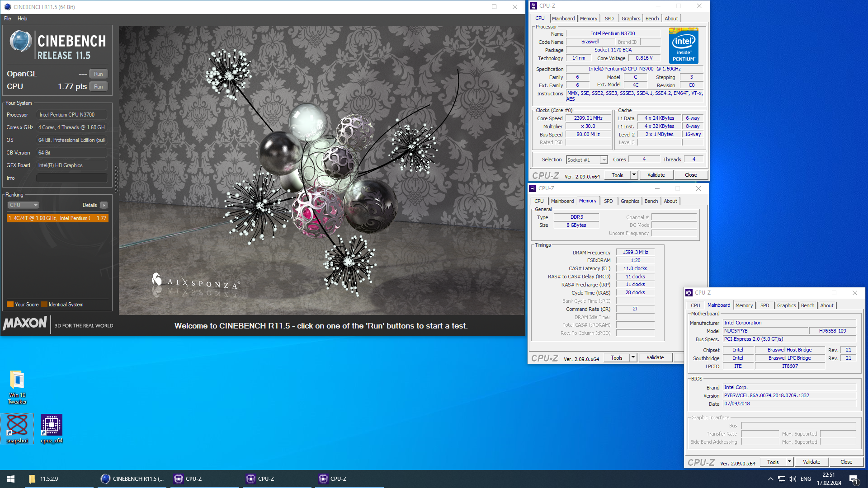Click Validate in CPU-Z Memory window
This screenshot has height=488, width=868.
[655, 357]
